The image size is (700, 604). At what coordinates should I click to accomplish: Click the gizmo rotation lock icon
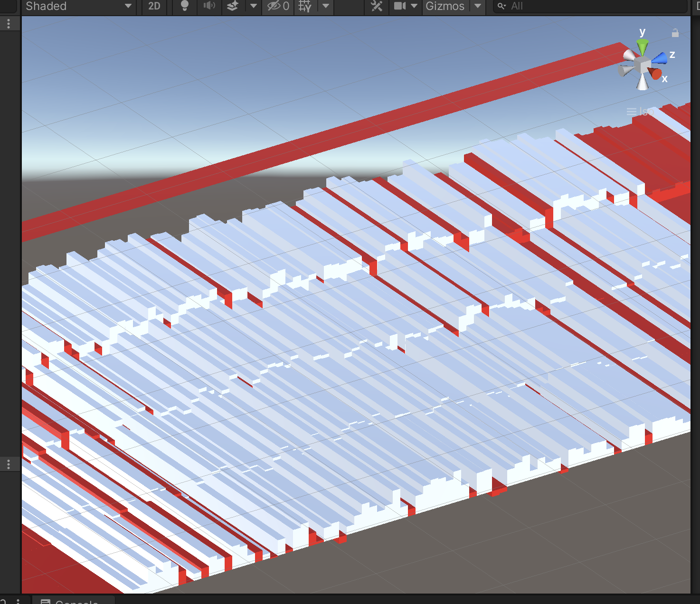click(x=675, y=33)
